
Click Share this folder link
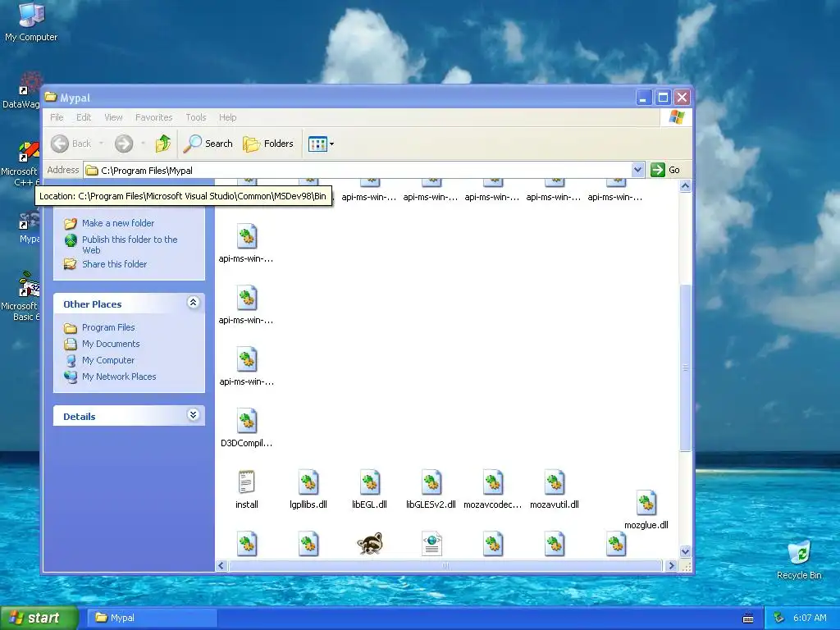[114, 264]
